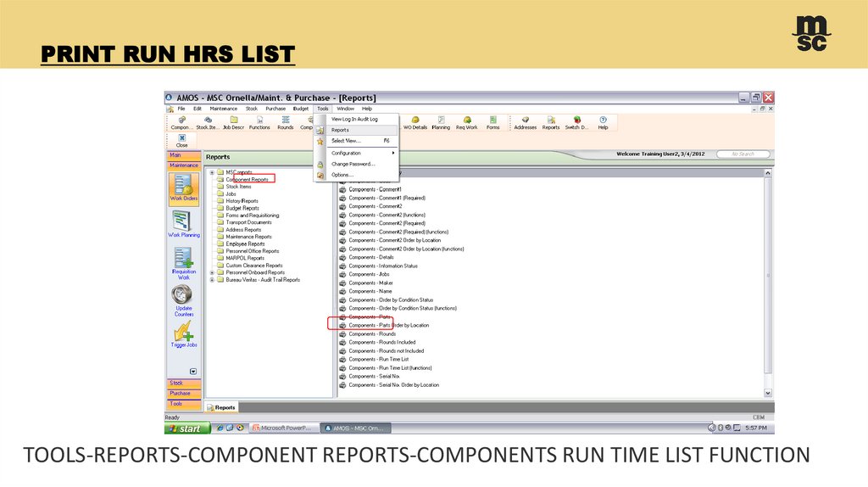Viewport: 868px width, 487px height.
Task: Open the Functions toolbar icon
Action: (x=259, y=123)
